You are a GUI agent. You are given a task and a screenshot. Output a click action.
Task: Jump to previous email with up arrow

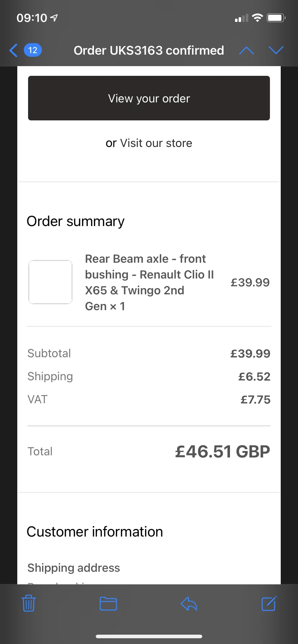click(247, 50)
